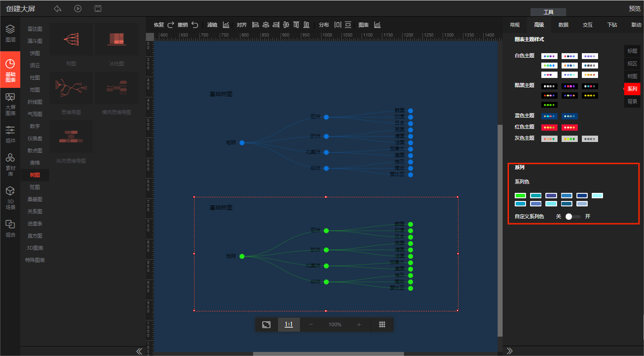Click the zoom out minus button
This screenshot has width=644, height=356.
(311, 324)
